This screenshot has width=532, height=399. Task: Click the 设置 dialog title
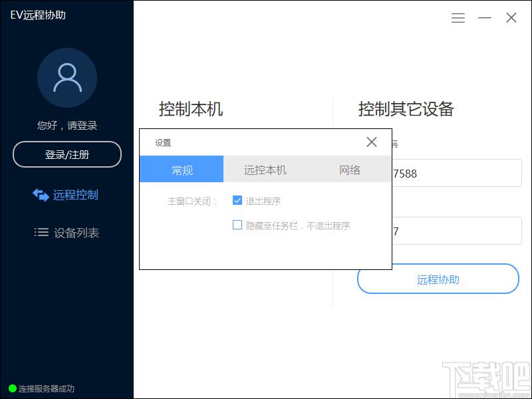tap(163, 143)
